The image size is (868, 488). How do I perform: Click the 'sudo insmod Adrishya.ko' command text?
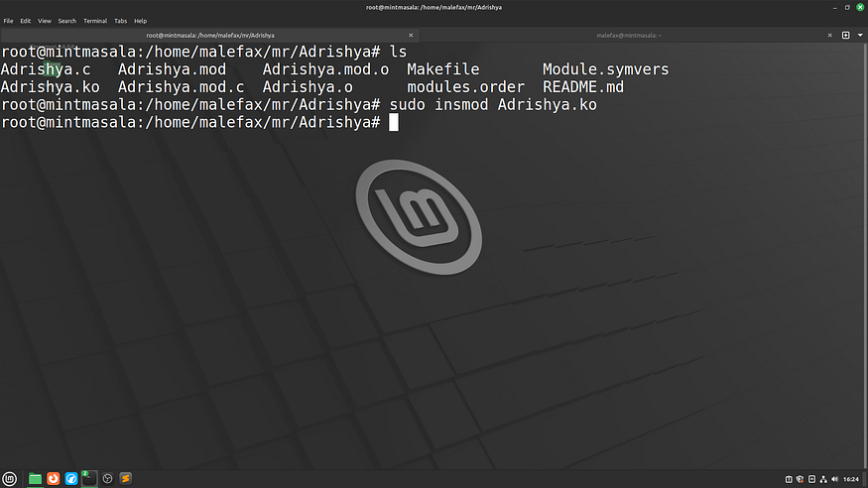tap(493, 105)
